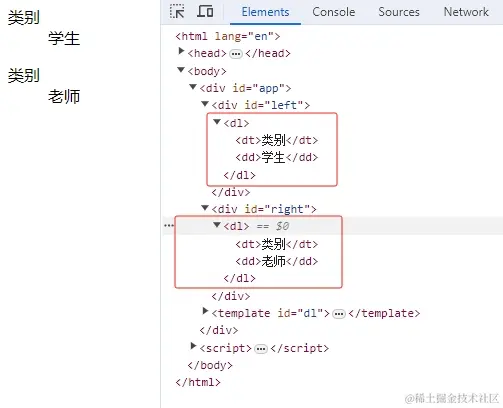
Task: Select html lang="en" node
Action: pos(228,36)
